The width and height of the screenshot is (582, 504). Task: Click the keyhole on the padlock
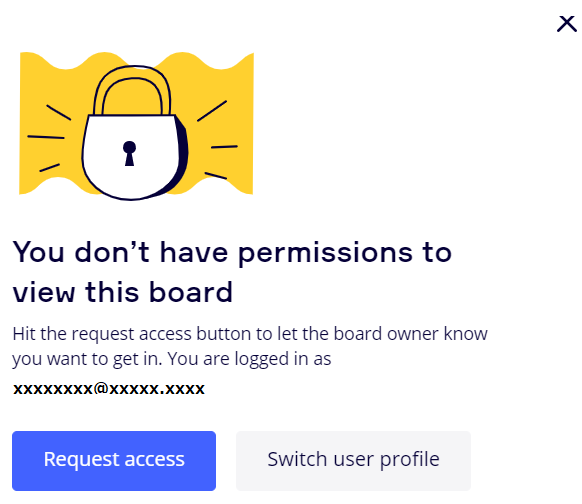(x=129, y=153)
